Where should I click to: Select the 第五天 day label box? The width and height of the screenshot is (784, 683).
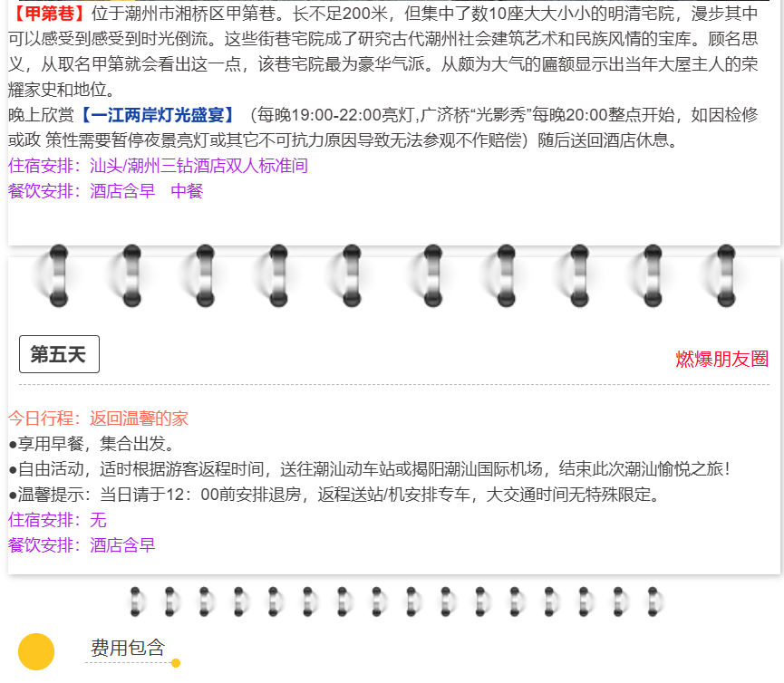click(x=59, y=354)
